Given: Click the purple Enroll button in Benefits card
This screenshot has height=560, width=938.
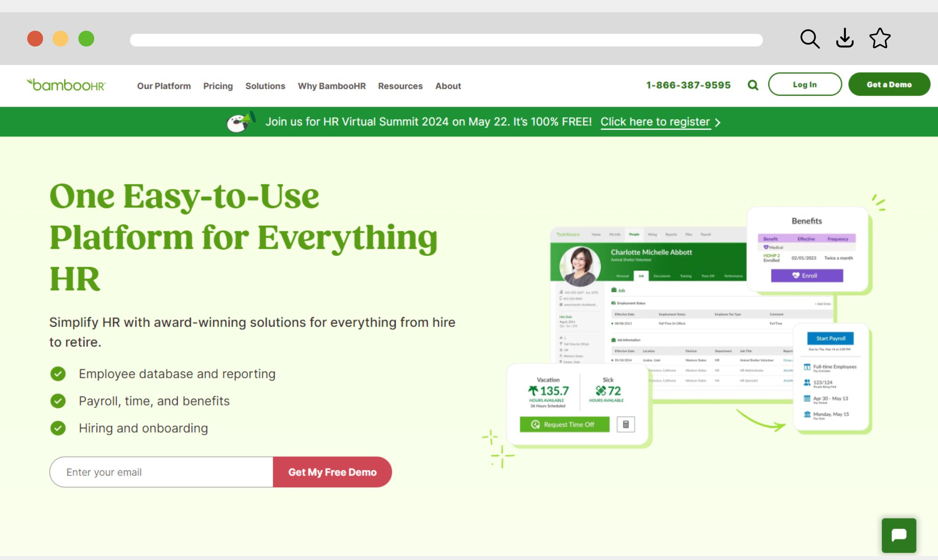Looking at the screenshot, I should (807, 276).
